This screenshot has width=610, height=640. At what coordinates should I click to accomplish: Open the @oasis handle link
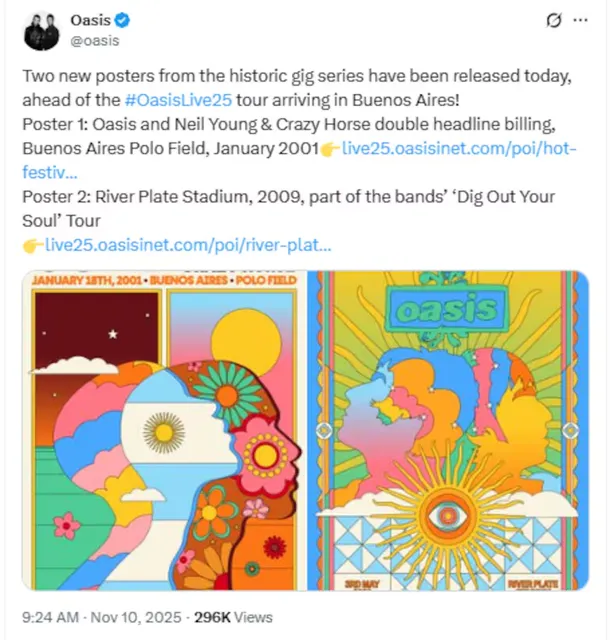(x=95, y=40)
